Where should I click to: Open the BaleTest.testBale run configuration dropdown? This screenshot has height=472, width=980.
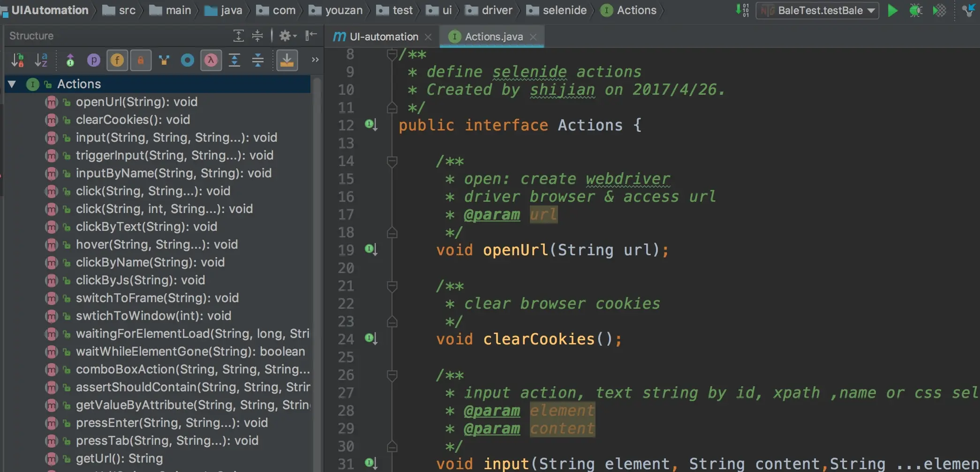[x=817, y=10]
